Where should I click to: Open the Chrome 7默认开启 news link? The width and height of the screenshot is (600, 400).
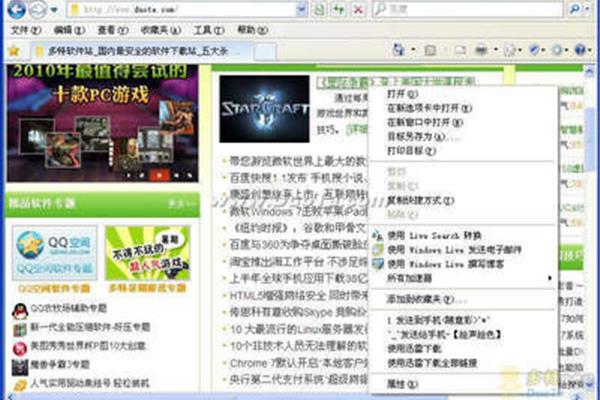(x=298, y=363)
